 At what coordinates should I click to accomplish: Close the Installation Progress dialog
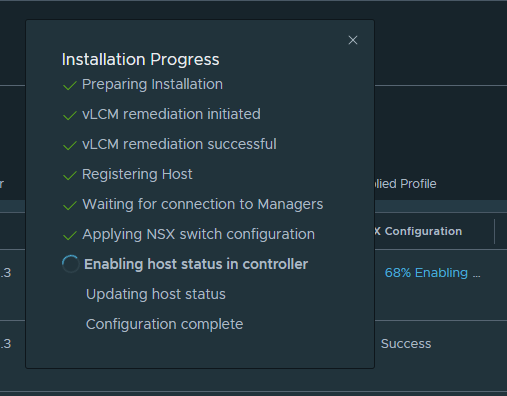pyautogui.click(x=353, y=40)
